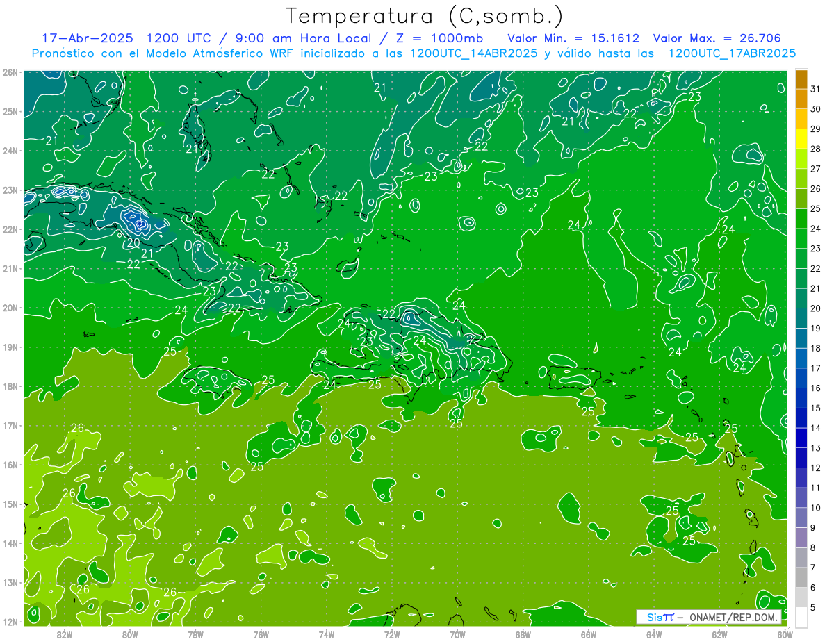
Task: Click the longitude axis label 66W
Action: (x=588, y=634)
